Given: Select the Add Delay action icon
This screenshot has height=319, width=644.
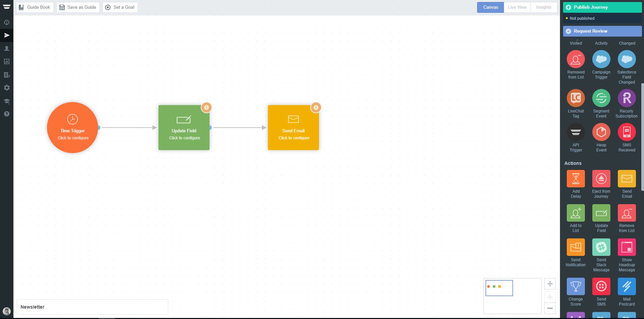Looking at the screenshot, I should [576, 179].
